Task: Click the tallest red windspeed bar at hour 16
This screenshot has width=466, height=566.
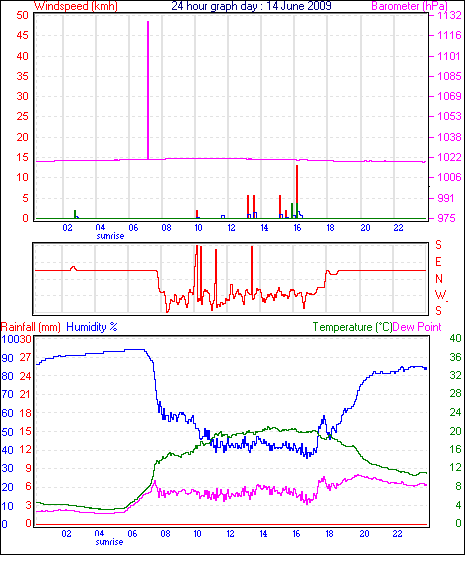Action: pos(297,191)
